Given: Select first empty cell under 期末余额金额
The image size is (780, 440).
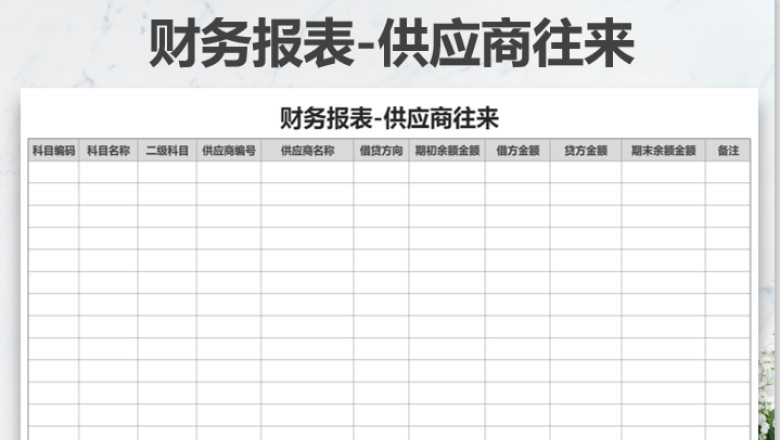Looking at the screenshot, I should click(664, 172).
